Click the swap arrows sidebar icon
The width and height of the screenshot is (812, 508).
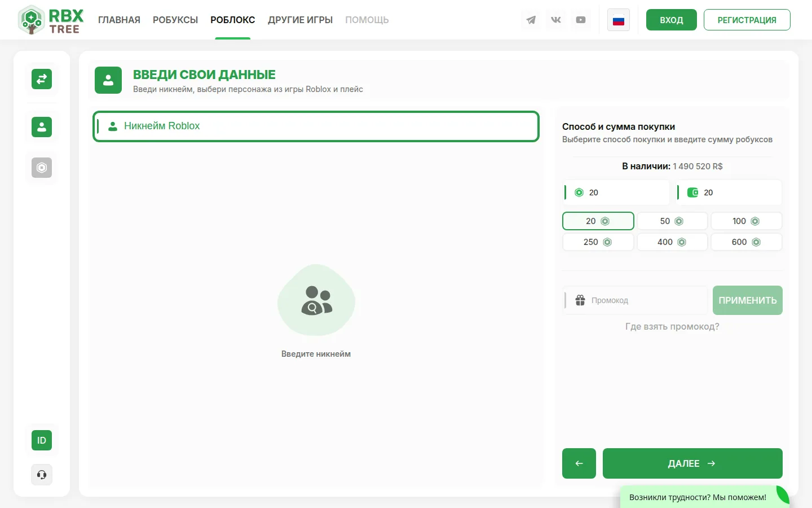42,79
